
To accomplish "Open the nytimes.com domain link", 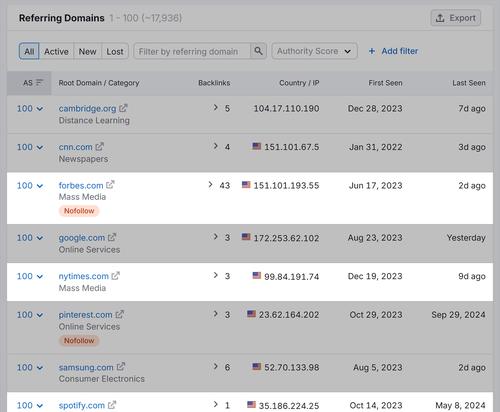I will (84, 276).
